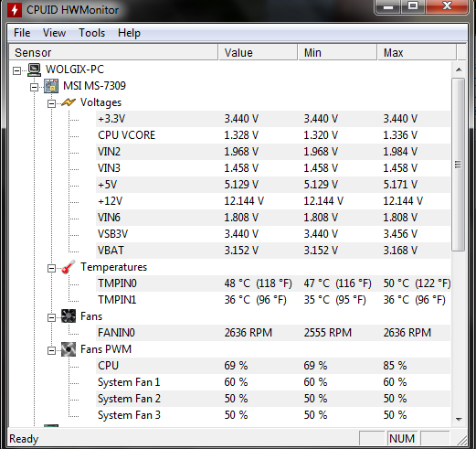Click the Sensor column header
Screen dimensions: 476x449
(x=113, y=52)
